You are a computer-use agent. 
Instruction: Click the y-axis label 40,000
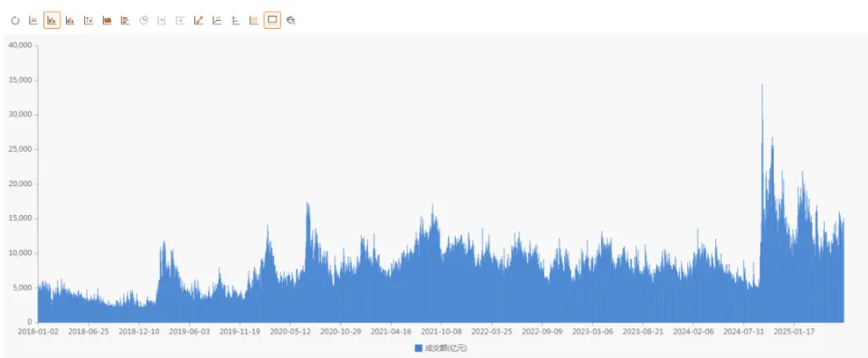(21, 46)
